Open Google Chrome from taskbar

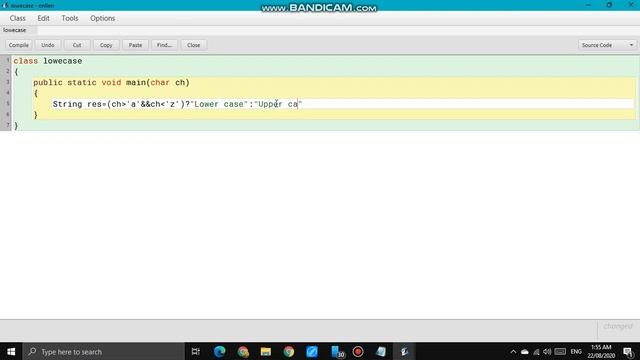(289, 351)
